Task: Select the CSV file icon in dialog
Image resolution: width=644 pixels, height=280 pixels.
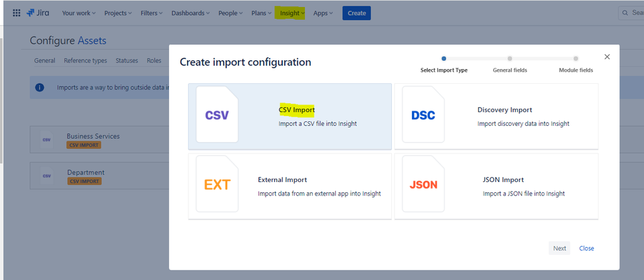Action: click(217, 115)
